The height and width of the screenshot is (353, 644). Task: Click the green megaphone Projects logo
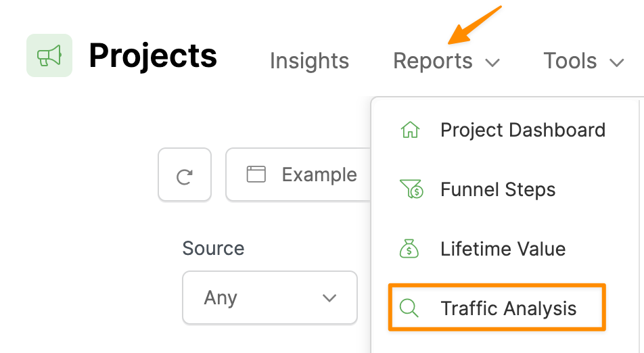click(49, 55)
